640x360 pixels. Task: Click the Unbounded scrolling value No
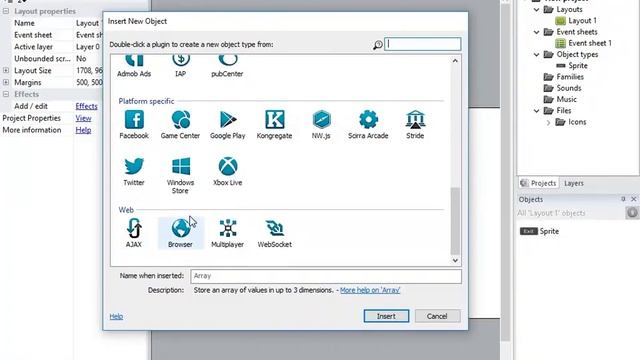tap(81, 59)
